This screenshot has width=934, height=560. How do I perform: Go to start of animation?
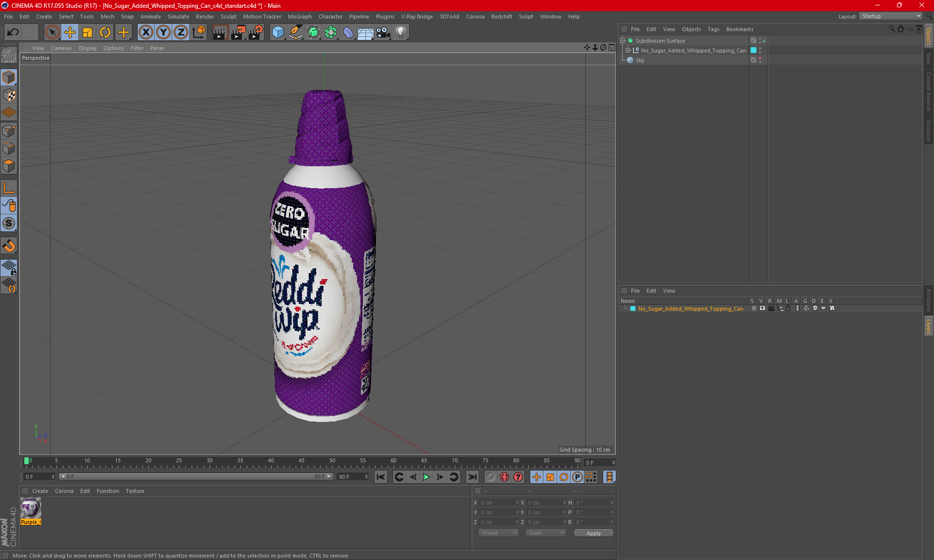tap(381, 477)
